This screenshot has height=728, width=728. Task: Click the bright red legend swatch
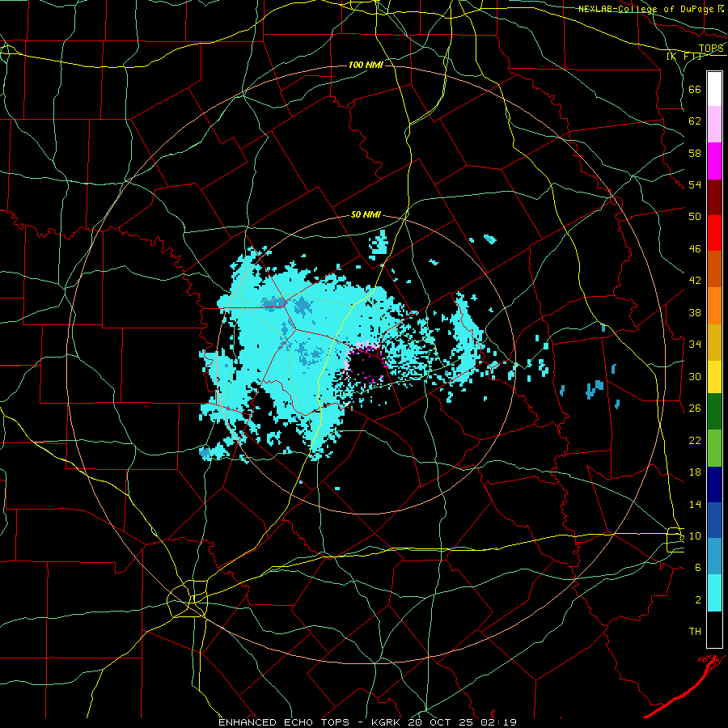click(x=714, y=233)
